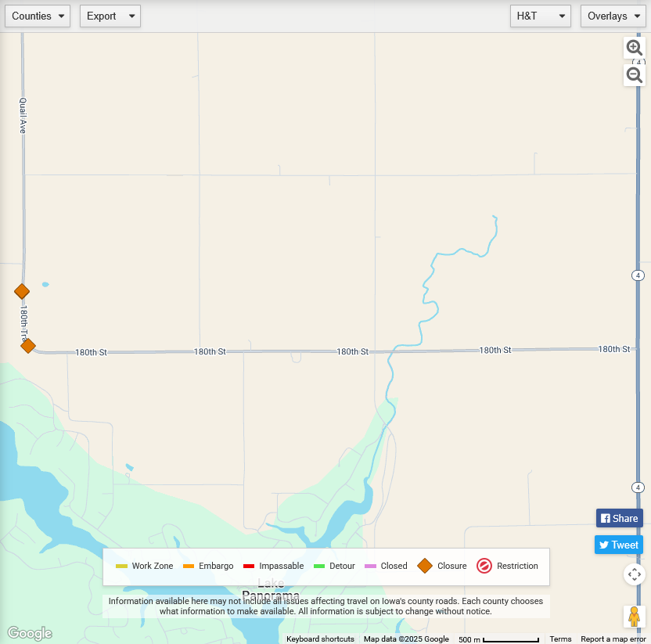This screenshot has width=651, height=644.
Task: Click the Work Zone yellow legend swatch
Action: [x=121, y=566]
